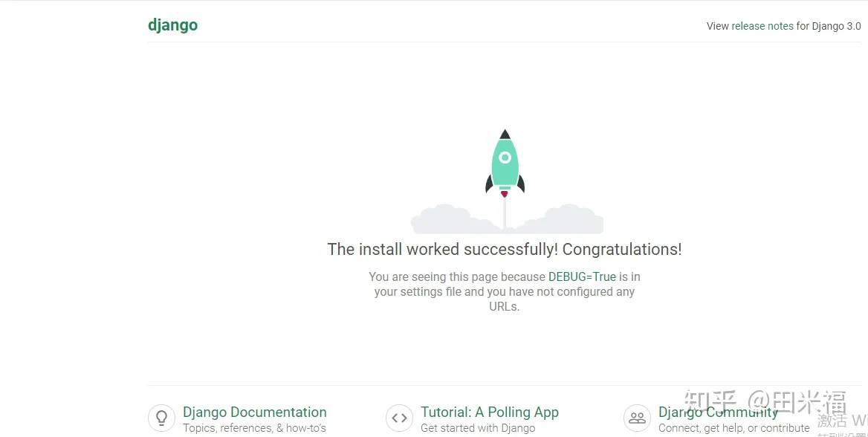This screenshot has height=437, width=868.
Task: Open Django Documentation link
Action: pos(255,412)
